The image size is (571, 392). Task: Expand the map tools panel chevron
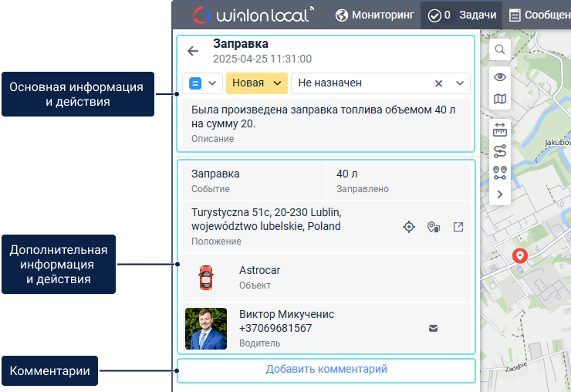(500, 194)
